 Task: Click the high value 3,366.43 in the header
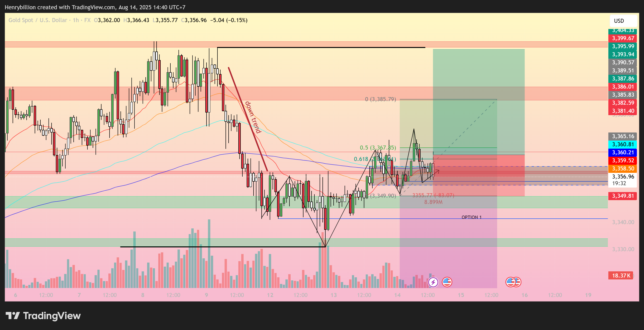tap(138, 20)
